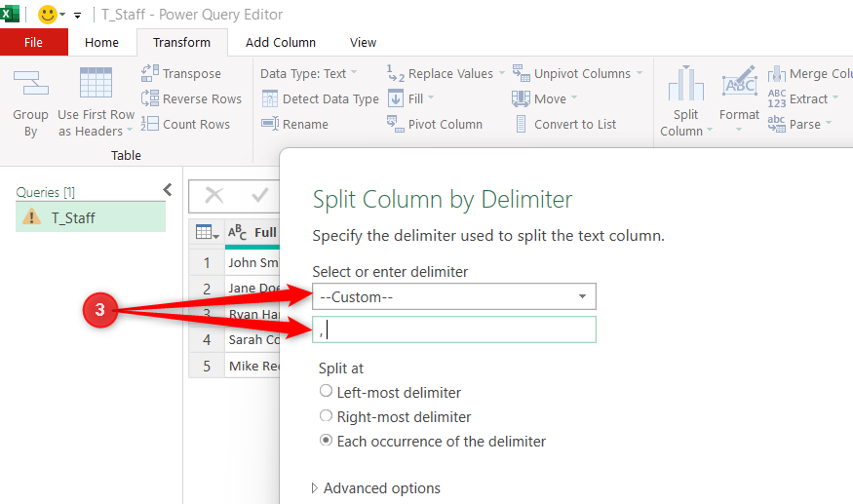The image size is (853, 504).
Task: Switch to the Transform tab
Action: click(x=181, y=42)
